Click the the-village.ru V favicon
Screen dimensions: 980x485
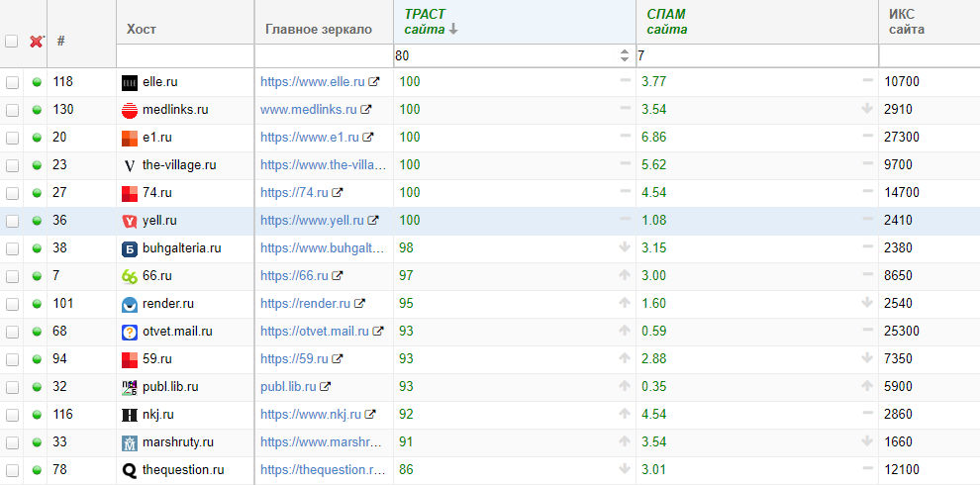(130, 165)
